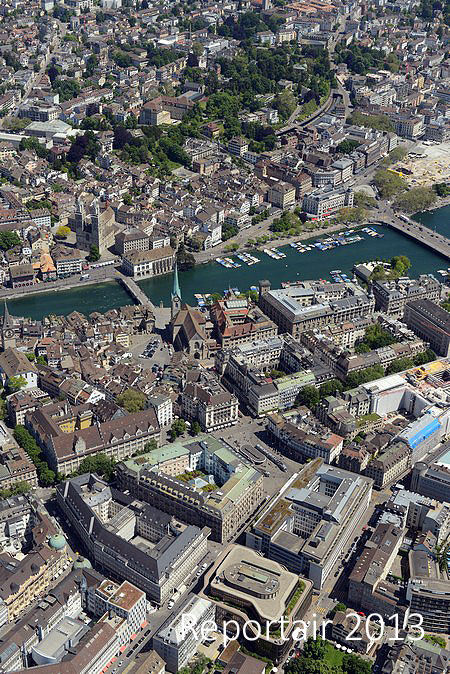Click the Reportair 2013 watermark text

pyautogui.click(x=302, y=627)
